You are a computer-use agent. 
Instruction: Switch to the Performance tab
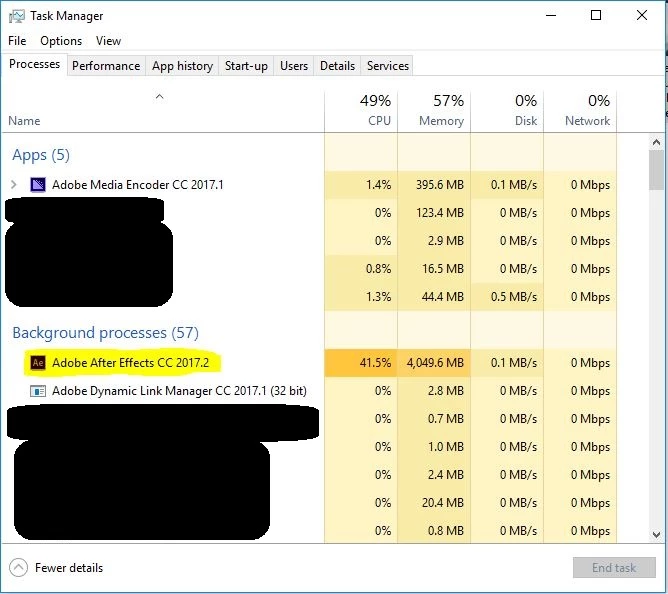(x=106, y=66)
